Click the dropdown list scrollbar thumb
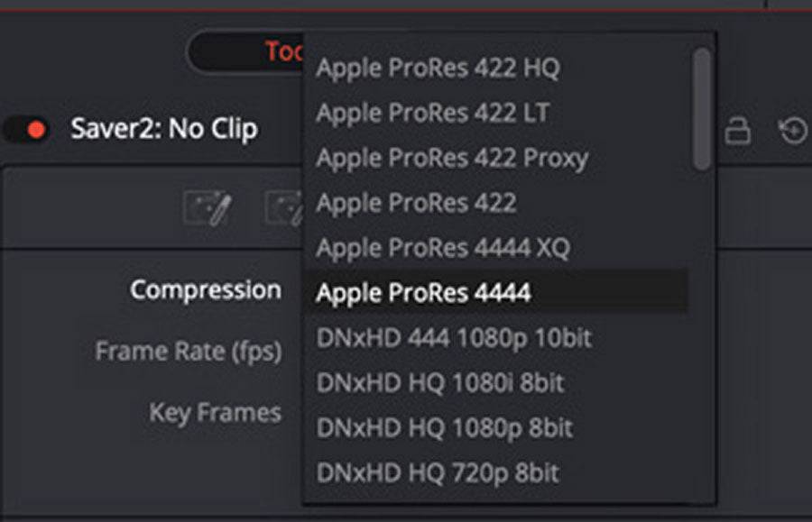 (702, 109)
